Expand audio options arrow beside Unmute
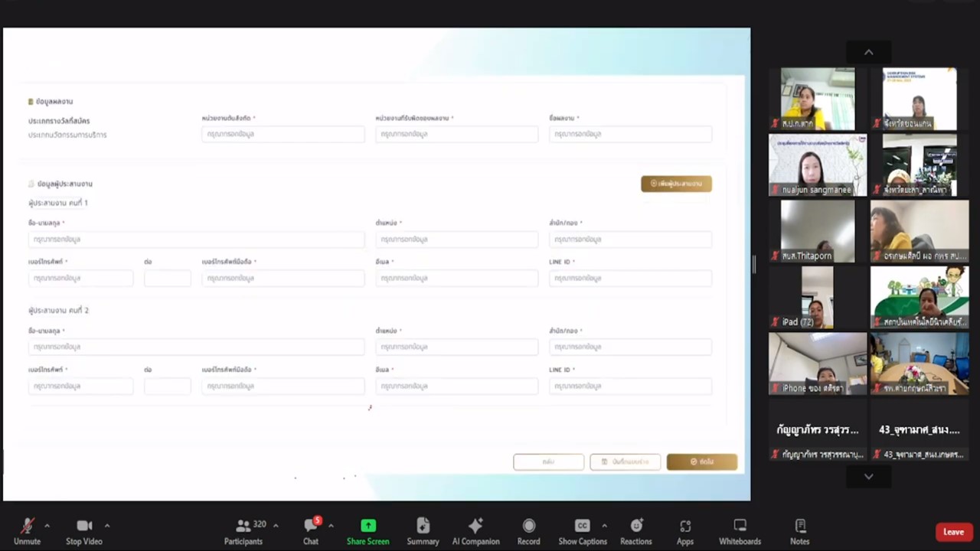The width and height of the screenshot is (980, 551). (47, 526)
